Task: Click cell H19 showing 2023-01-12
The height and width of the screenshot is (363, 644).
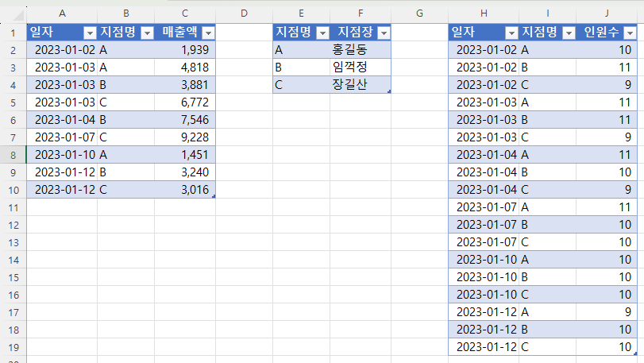Action: 484,347
